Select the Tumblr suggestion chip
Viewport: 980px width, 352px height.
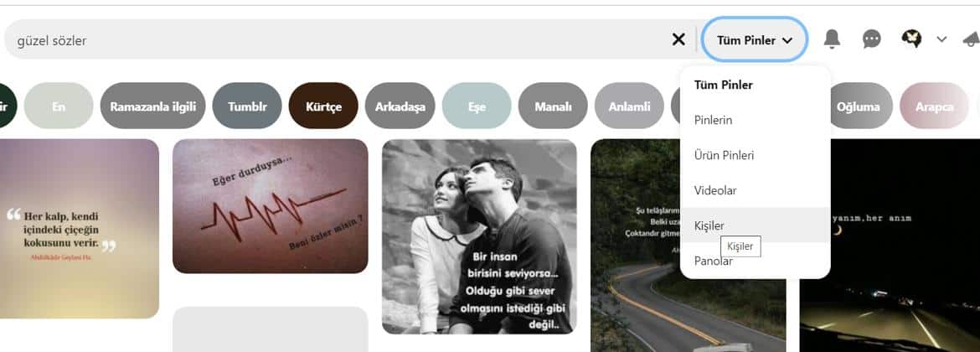pos(247,106)
